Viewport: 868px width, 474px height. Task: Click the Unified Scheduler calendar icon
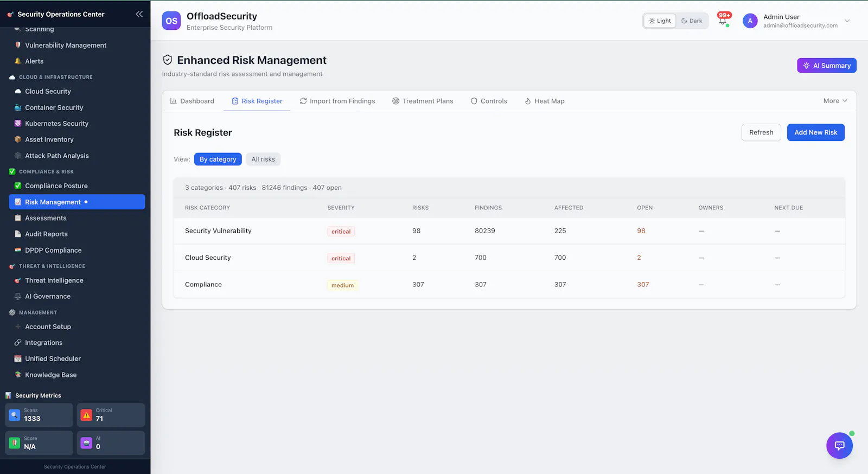pos(18,358)
